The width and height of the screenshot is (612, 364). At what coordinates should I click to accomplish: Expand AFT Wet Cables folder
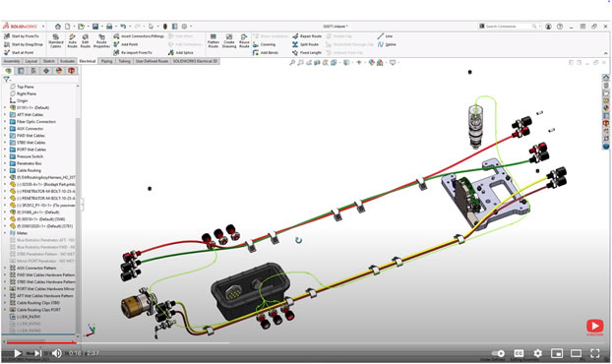click(5, 115)
